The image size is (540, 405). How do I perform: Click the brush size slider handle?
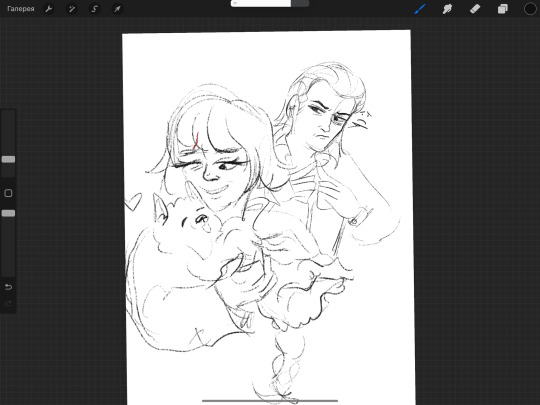point(8,159)
